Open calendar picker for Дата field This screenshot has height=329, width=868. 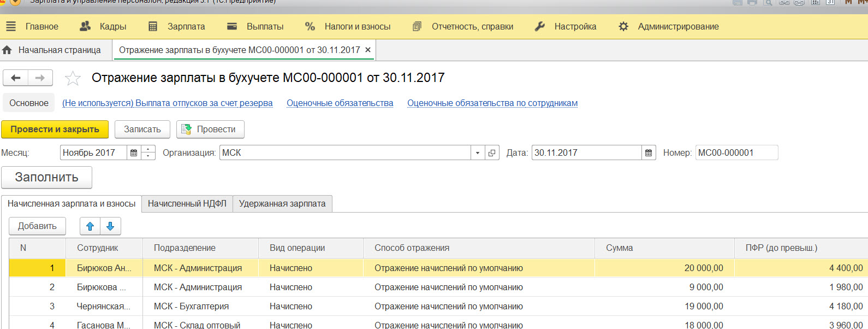coord(648,153)
